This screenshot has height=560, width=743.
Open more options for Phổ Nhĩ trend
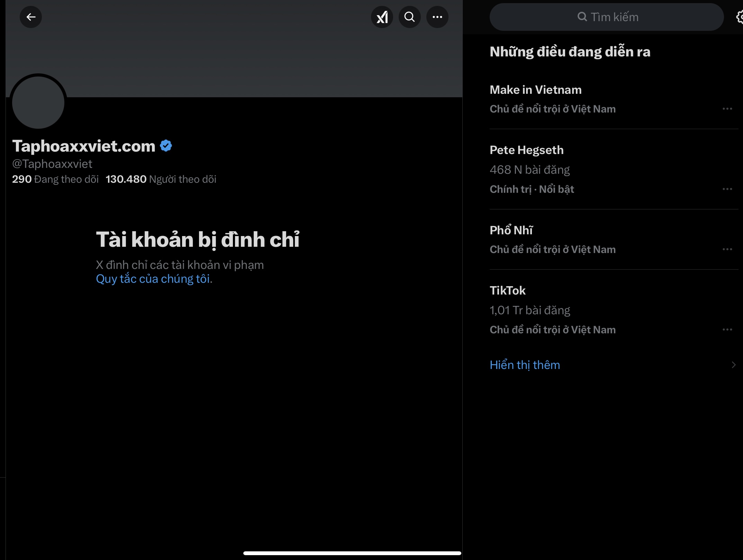tap(727, 249)
